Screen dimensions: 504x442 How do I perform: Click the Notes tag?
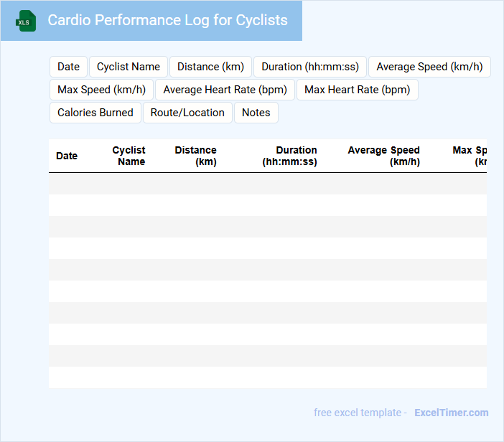click(256, 113)
